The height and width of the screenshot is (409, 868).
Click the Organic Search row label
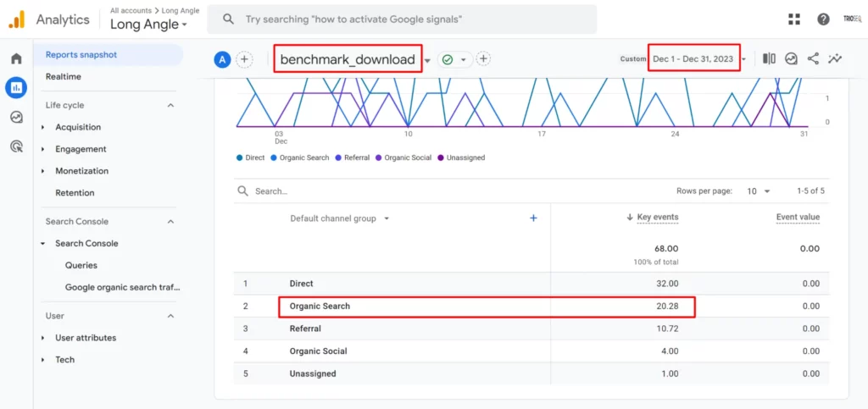320,306
